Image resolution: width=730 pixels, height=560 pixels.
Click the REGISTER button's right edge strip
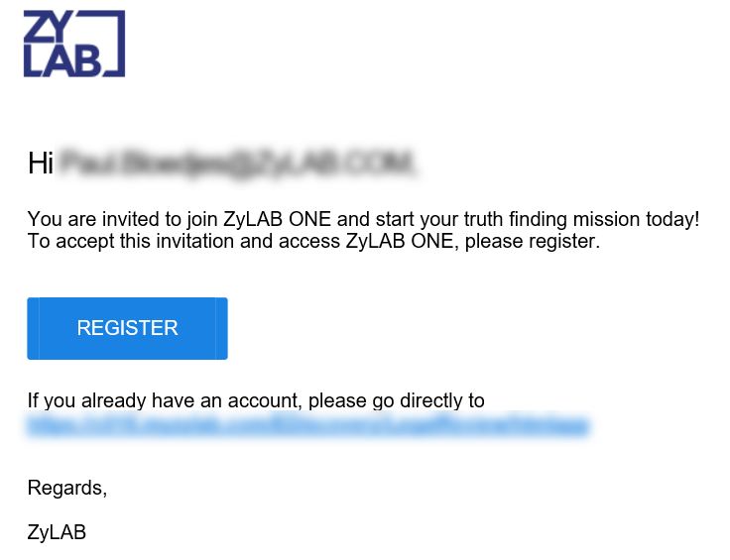(x=221, y=328)
